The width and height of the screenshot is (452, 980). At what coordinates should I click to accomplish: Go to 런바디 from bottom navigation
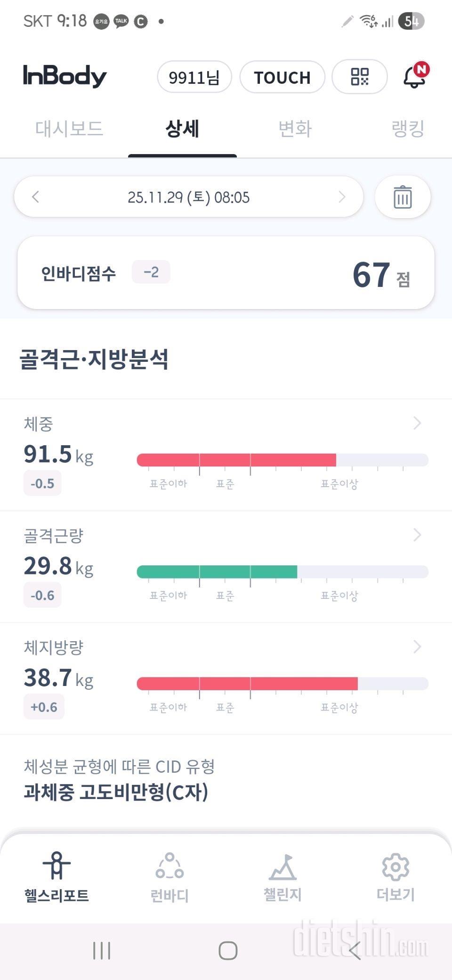coord(169,876)
